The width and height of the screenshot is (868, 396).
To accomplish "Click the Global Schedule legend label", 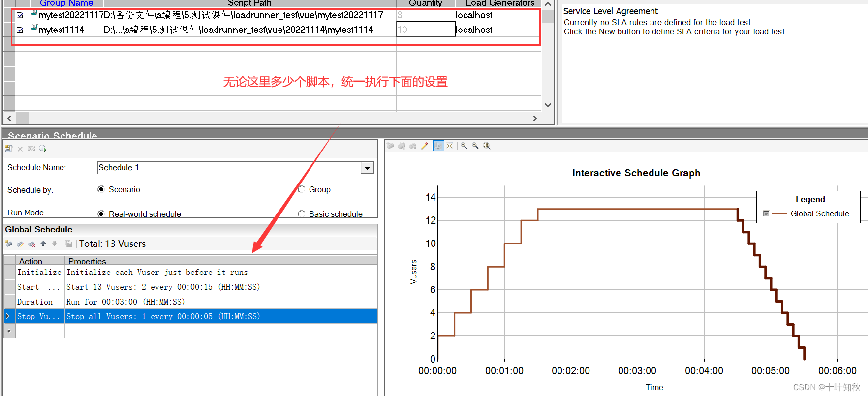I will [820, 213].
